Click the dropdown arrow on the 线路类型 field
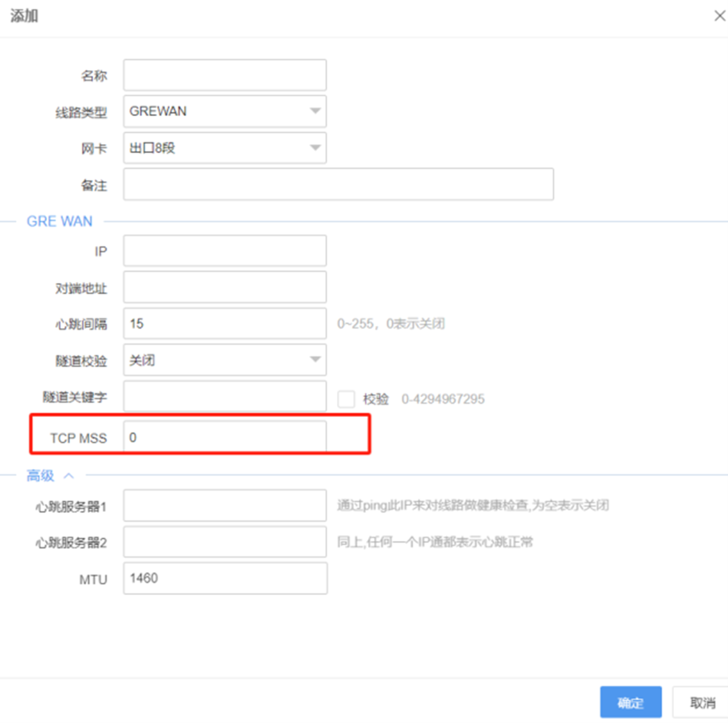728x723 pixels. [316, 111]
